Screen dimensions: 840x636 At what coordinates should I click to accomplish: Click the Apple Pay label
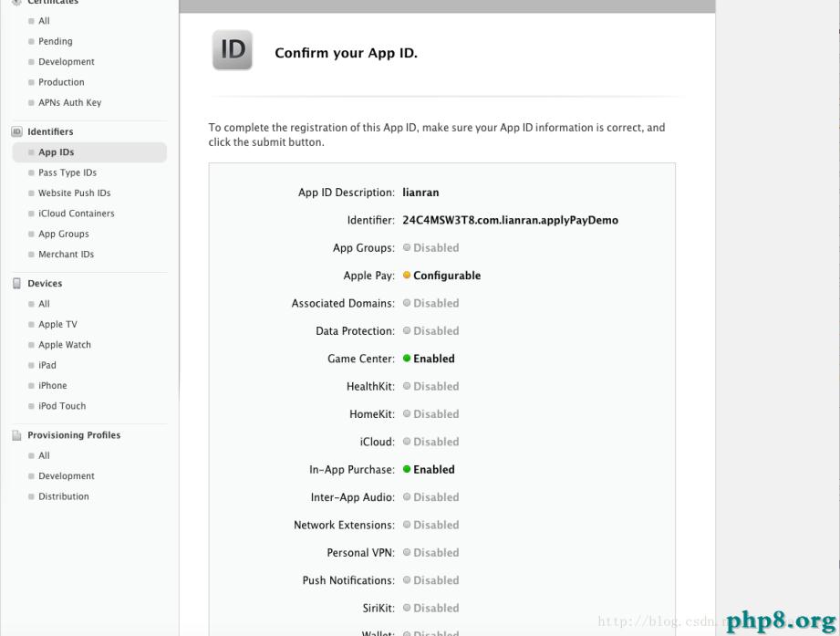(x=369, y=276)
